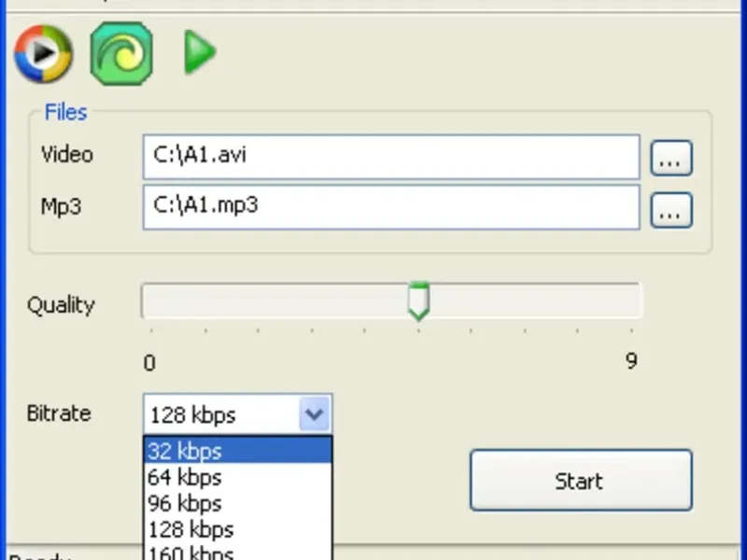The height and width of the screenshot is (560, 747).
Task: Browse for Mp3 output with ellipsis button
Action: (671, 210)
